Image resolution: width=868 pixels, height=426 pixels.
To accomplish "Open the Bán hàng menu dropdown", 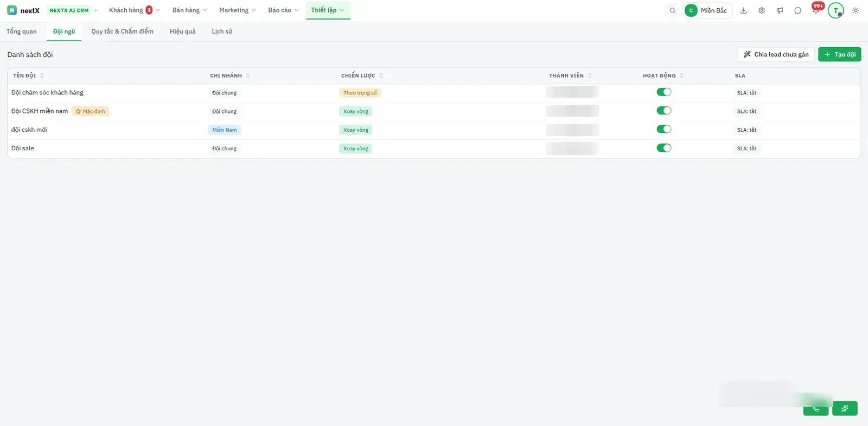I will (x=189, y=10).
